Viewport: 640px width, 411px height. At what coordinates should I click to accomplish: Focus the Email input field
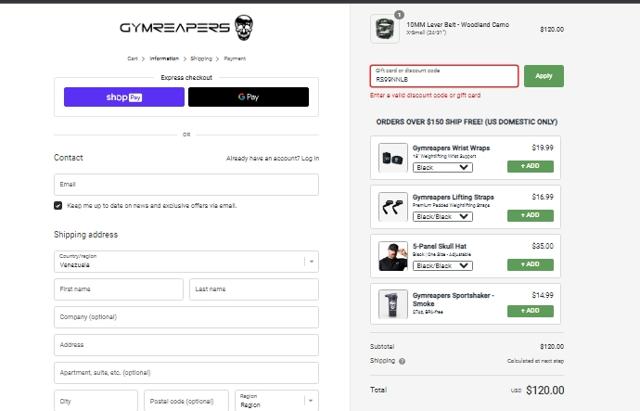(x=186, y=184)
